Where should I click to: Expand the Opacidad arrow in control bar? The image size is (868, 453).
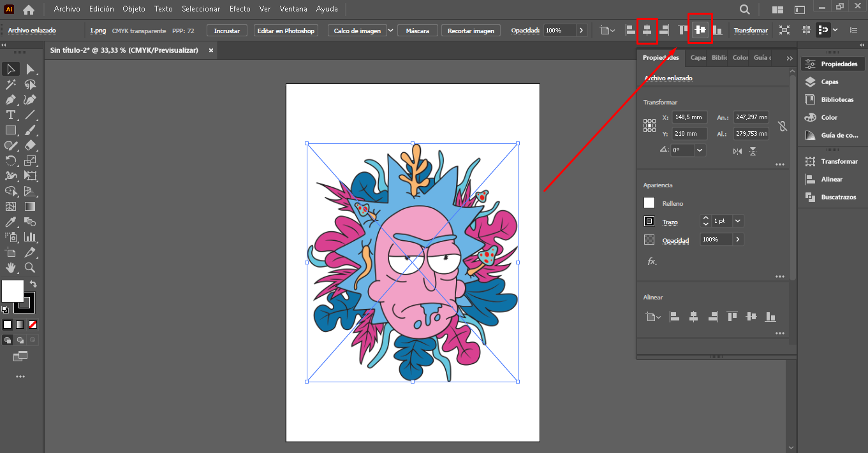(x=581, y=31)
